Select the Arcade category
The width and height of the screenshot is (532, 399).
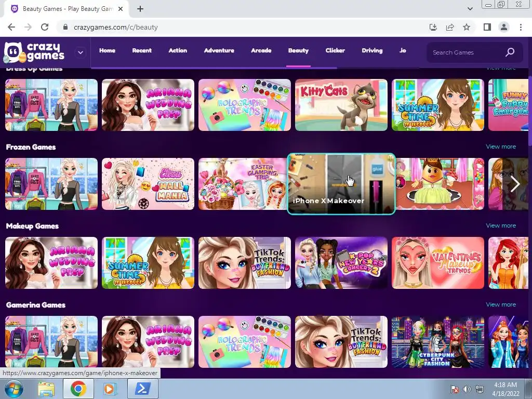261,50
